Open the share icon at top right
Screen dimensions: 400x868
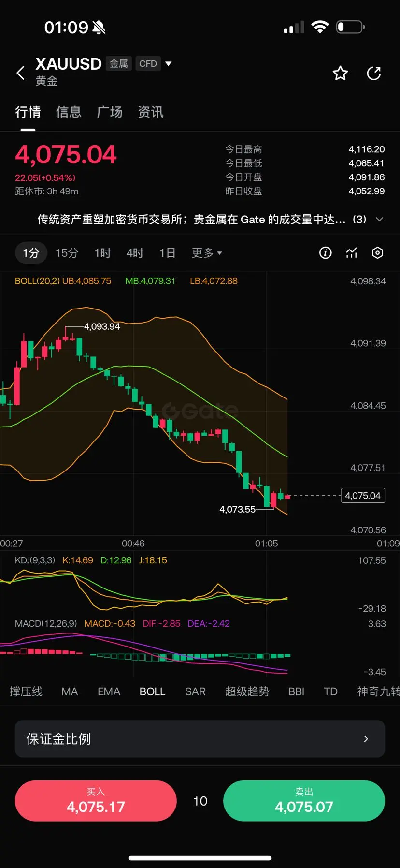click(374, 73)
